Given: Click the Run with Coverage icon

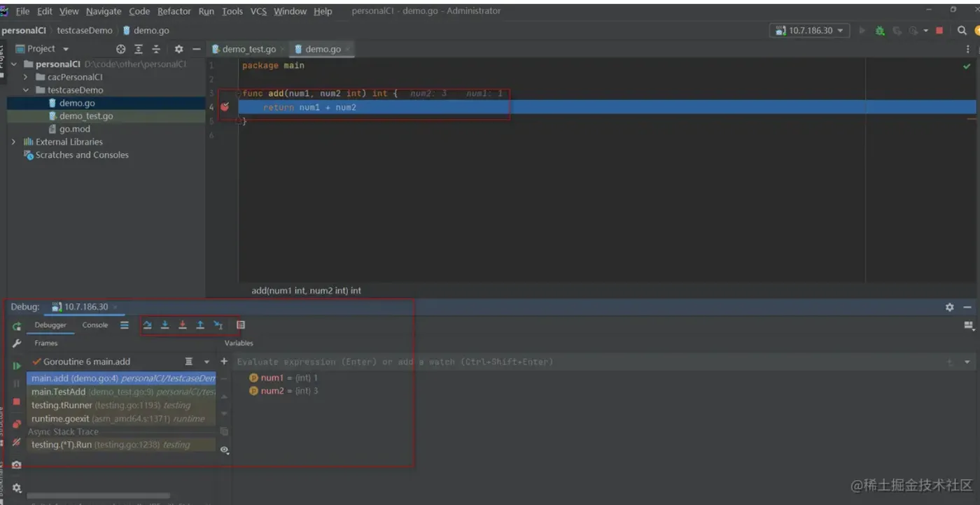Looking at the screenshot, I should pyautogui.click(x=896, y=31).
